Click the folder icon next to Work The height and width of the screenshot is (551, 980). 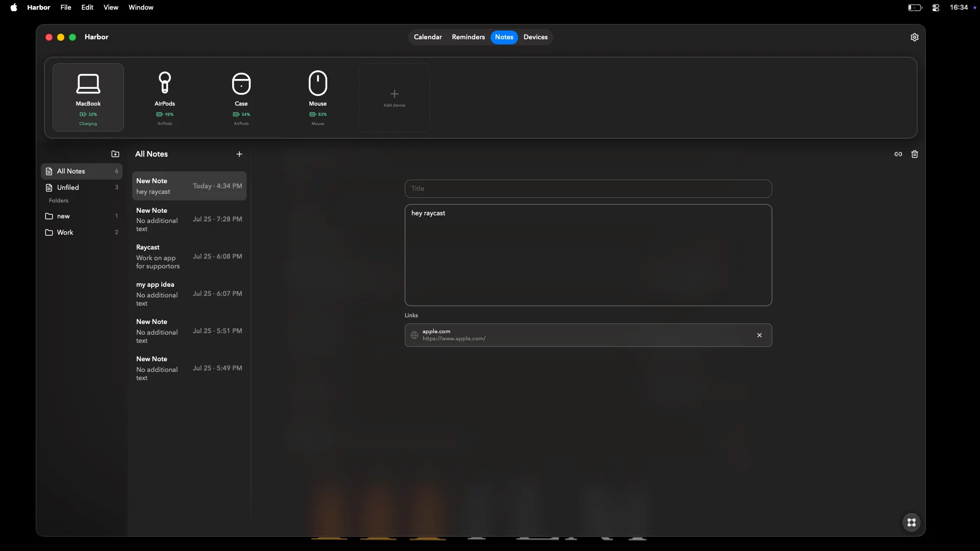click(49, 233)
